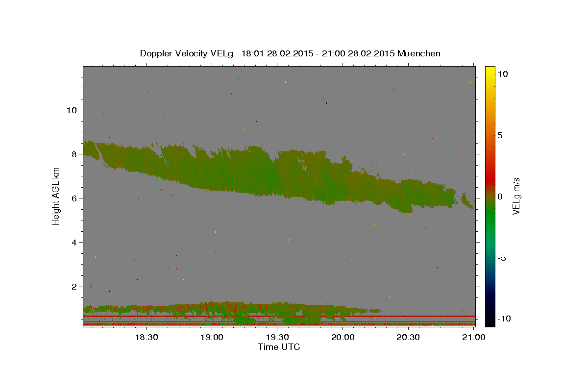Click the colorbar value -5 label
This screenshot has height=392, width=588.
[x=501, y=258]
